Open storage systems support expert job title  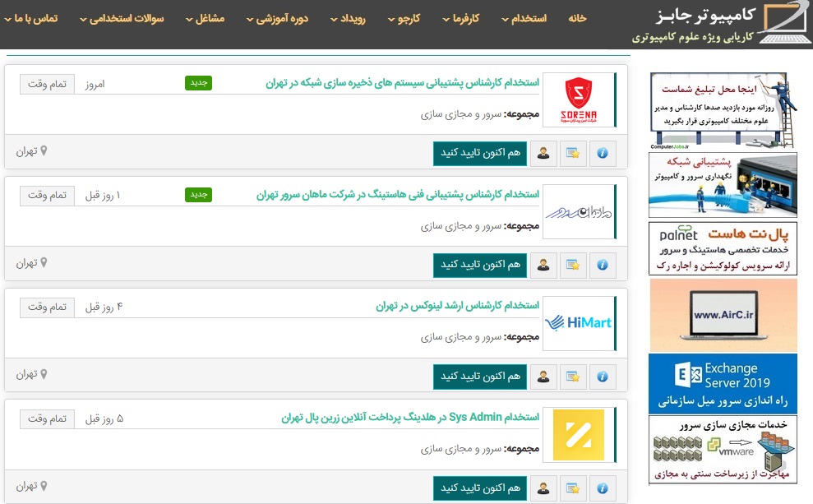402,83
